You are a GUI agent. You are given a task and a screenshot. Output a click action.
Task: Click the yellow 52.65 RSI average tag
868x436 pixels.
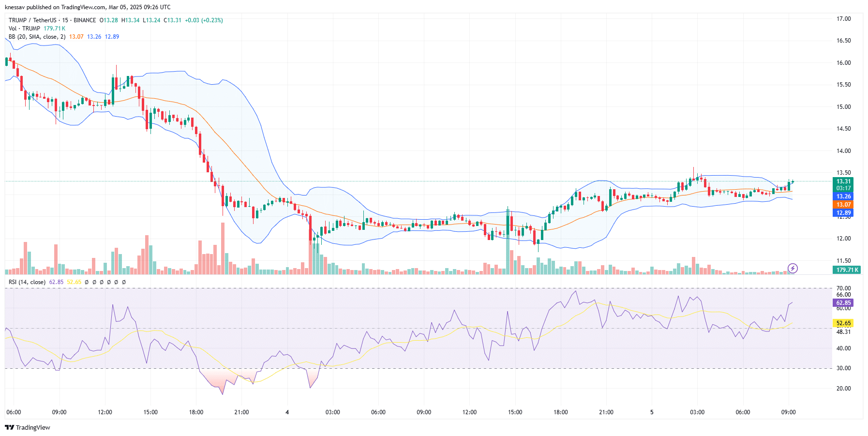843,323
